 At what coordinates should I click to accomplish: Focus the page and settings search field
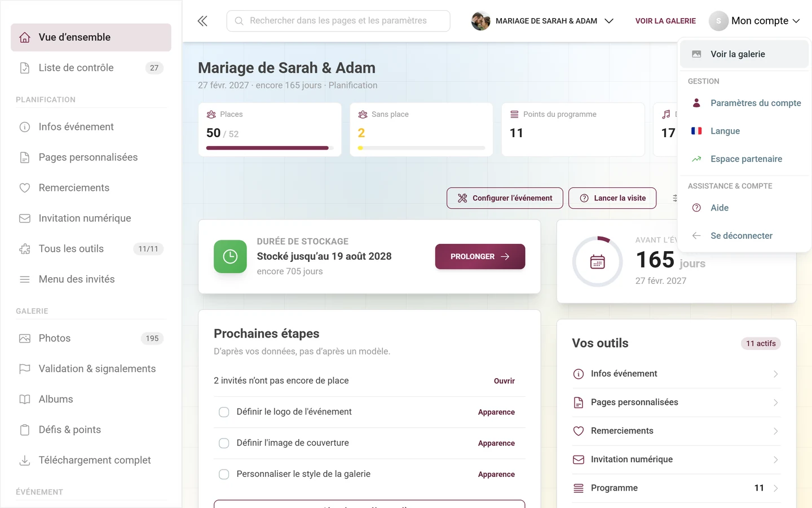pyautogui.click(x=338, y=21)
